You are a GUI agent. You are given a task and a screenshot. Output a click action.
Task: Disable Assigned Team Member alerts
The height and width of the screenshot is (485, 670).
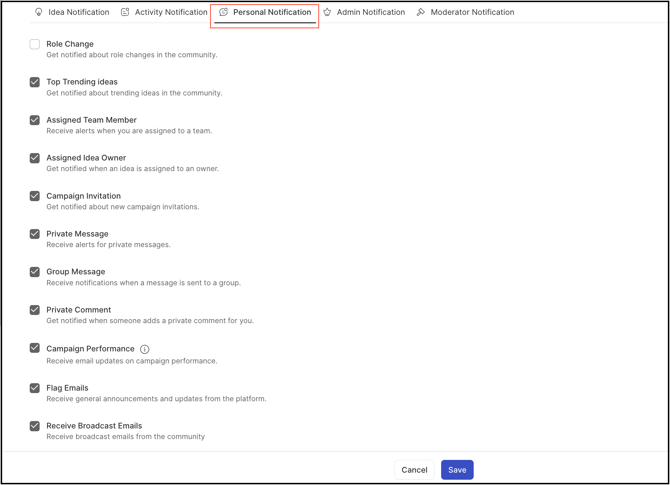click(x=35, y=120)
